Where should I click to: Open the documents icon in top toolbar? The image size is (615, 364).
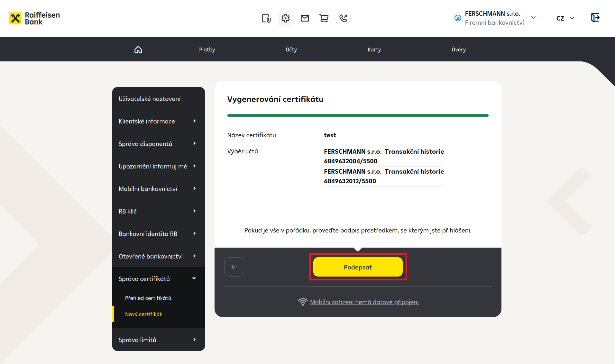click(266, 18)
